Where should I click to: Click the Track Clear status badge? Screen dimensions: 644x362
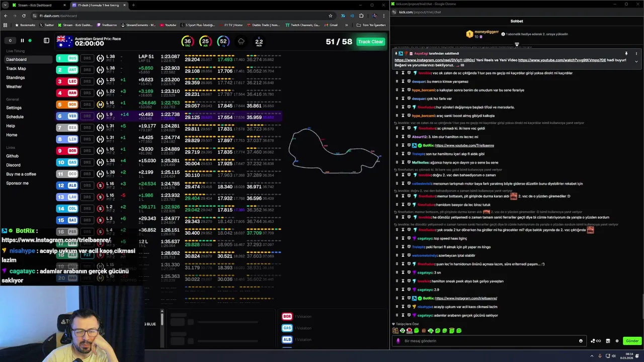point(370,42)
